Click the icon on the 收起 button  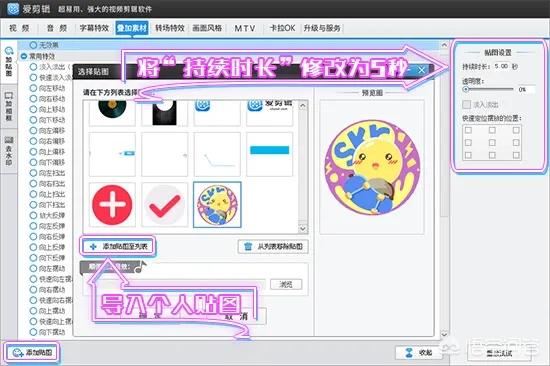[x=409, y=352]
